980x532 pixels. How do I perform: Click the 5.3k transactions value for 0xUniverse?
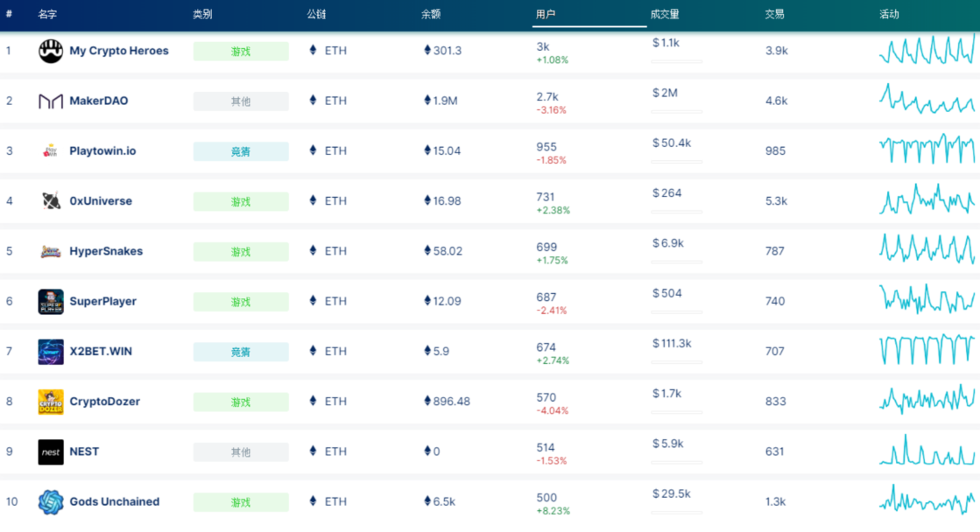(x=776, y=201)
